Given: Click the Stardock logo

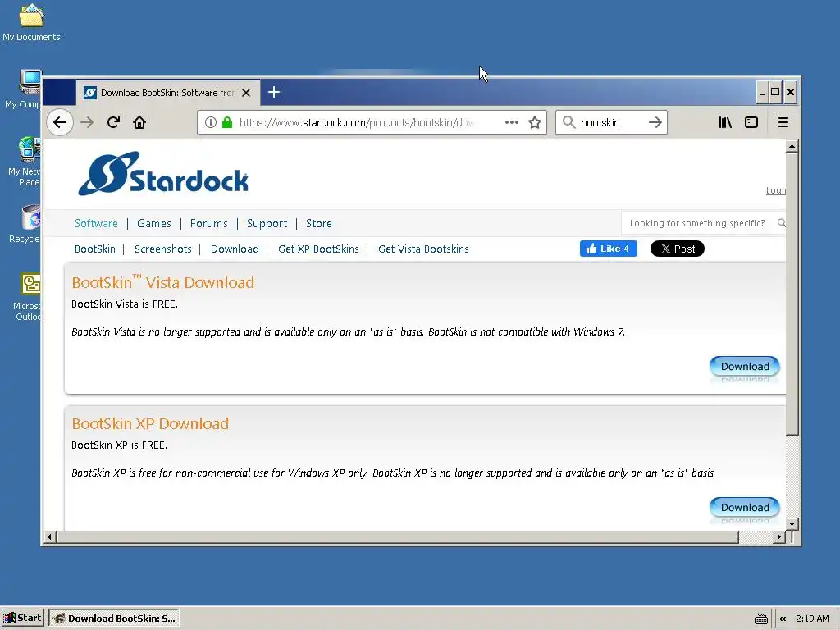Looking at the screenshot, I should click(163, 174).
